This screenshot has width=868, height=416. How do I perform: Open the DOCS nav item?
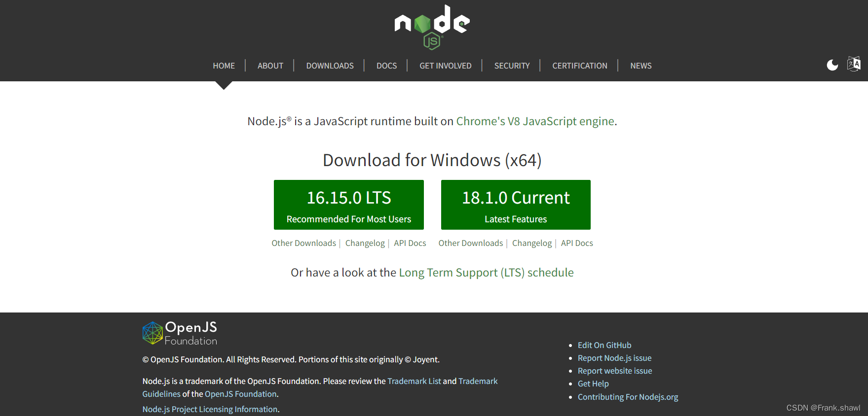point(386,66)
